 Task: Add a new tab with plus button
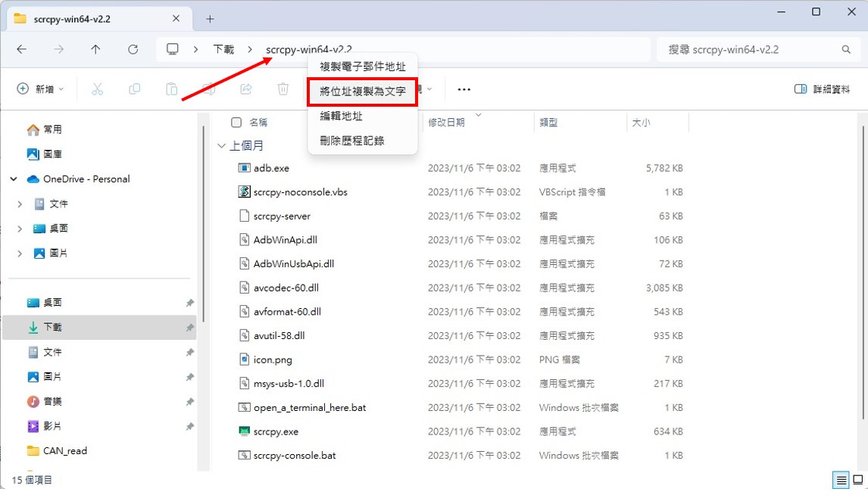[210, 19]
